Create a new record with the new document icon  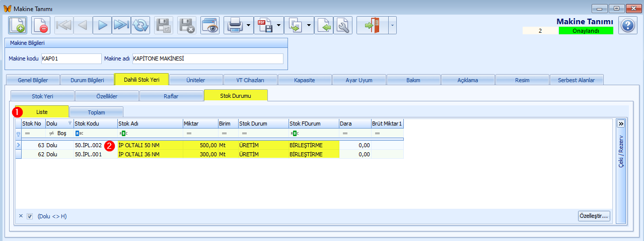(x=17, y=25)
